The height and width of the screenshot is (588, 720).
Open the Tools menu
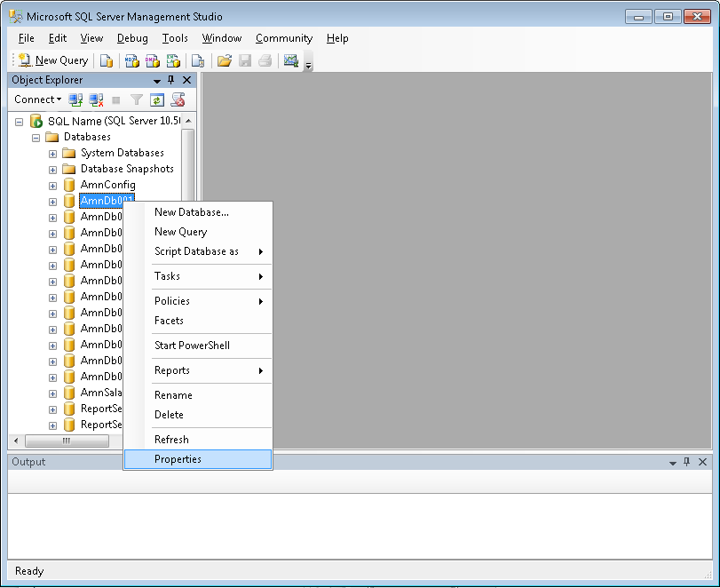coord(175,38)
